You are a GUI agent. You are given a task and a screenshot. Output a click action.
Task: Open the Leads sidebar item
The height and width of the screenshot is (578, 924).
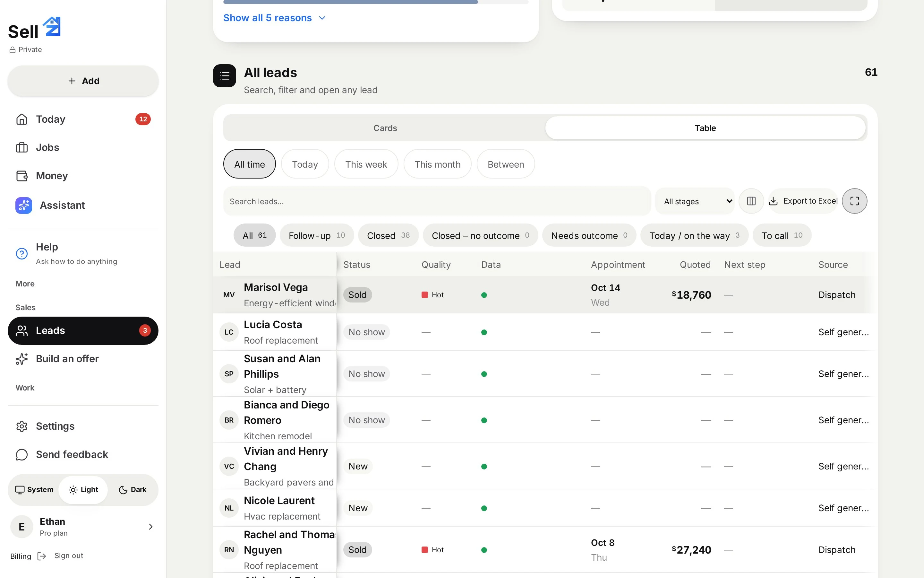83,331
